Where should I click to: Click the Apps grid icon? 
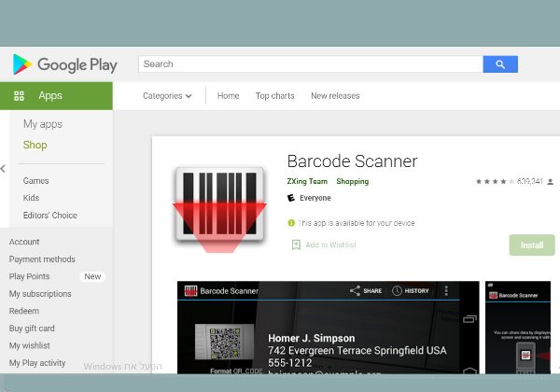click(19, 96)
